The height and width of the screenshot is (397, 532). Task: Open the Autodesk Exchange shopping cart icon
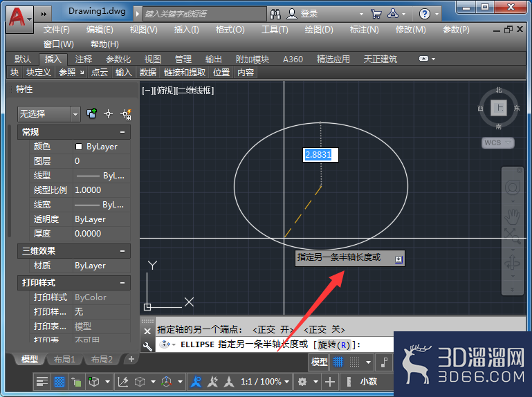pos(376,14)
